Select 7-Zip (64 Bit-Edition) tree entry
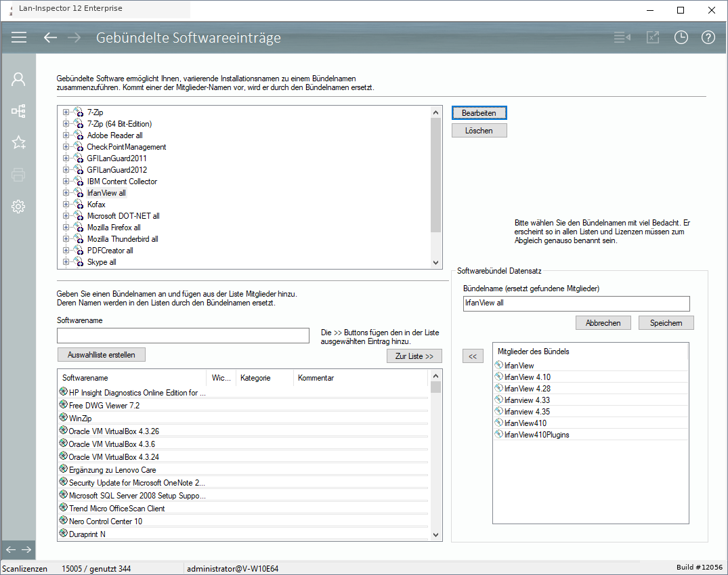The image size is (728, 575). point(119,124)
